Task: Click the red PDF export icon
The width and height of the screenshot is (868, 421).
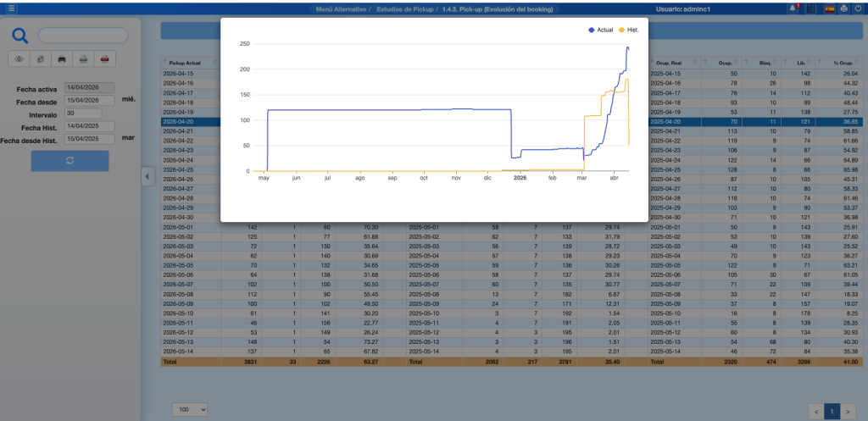Action: (104, 59)
